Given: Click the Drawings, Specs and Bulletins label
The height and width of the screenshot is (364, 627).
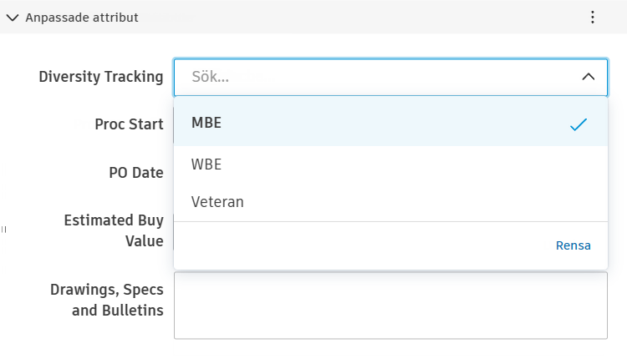Looking at the screenshot, I should (107, 301).
